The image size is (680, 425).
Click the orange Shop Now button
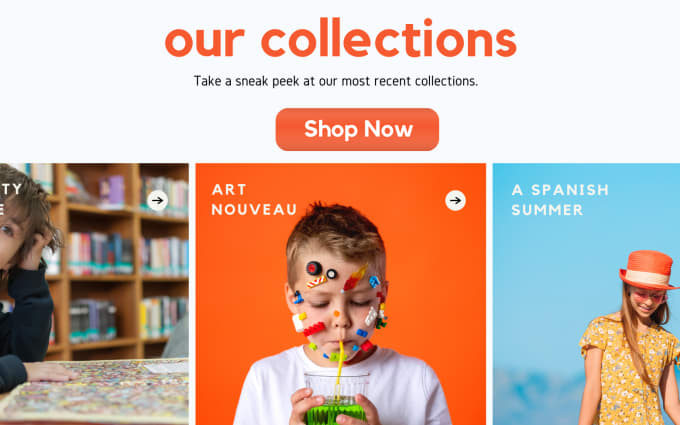pyautogui.click(x=357, y=129)
